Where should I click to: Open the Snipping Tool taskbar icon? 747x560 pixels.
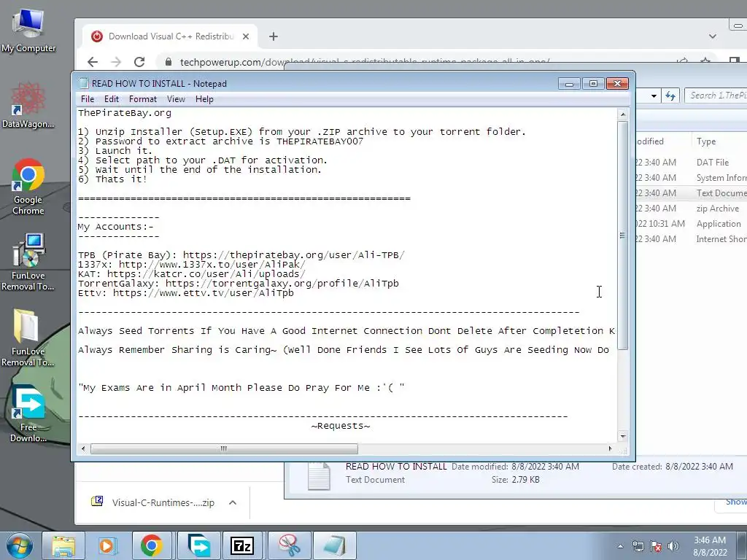tap(289, 545)
